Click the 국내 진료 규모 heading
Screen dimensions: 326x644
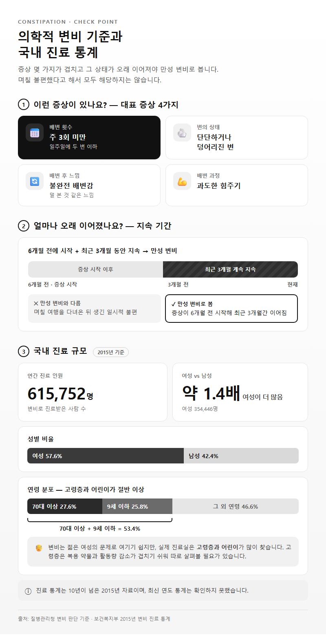coord(60,351)
